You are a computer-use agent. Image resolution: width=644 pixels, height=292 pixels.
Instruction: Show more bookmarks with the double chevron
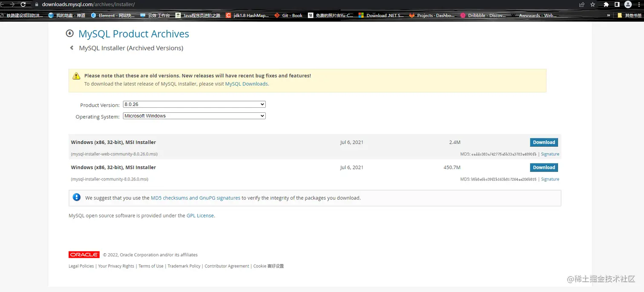tap(609, 15)
